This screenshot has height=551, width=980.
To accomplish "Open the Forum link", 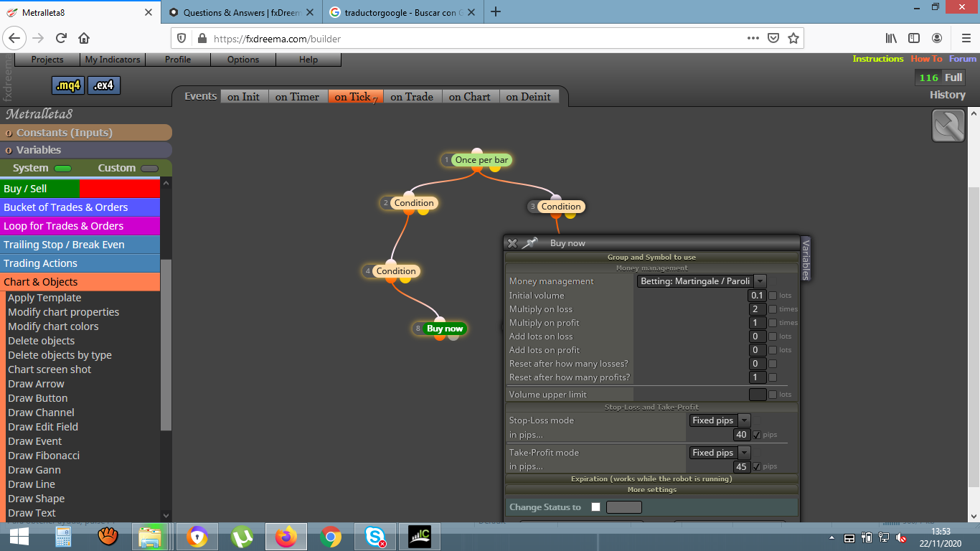I will tap(963, 59).
